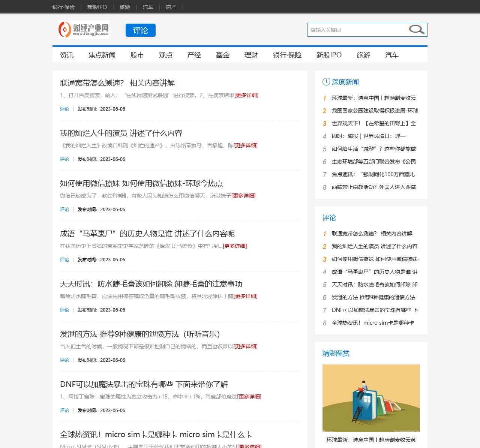This screenshot has width=480, height=448.
Task: Open 我的灿烂人生的演员 article title
Action: [121, 133]
